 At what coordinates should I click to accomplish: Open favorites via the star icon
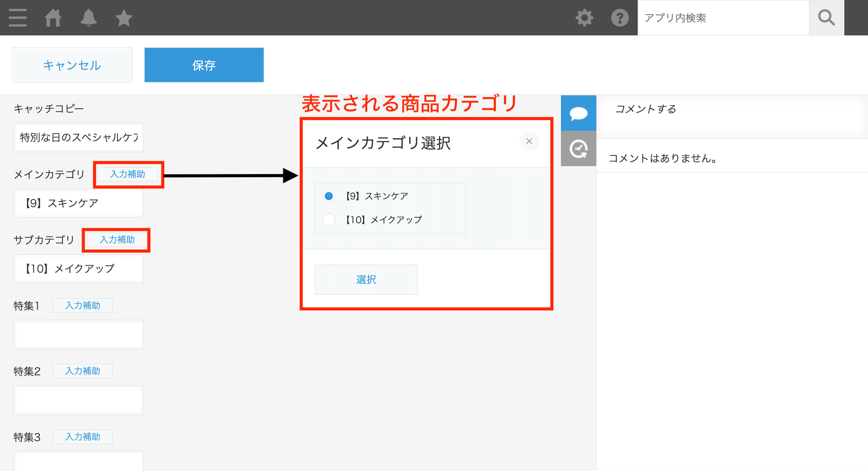(x=124, y=17)
